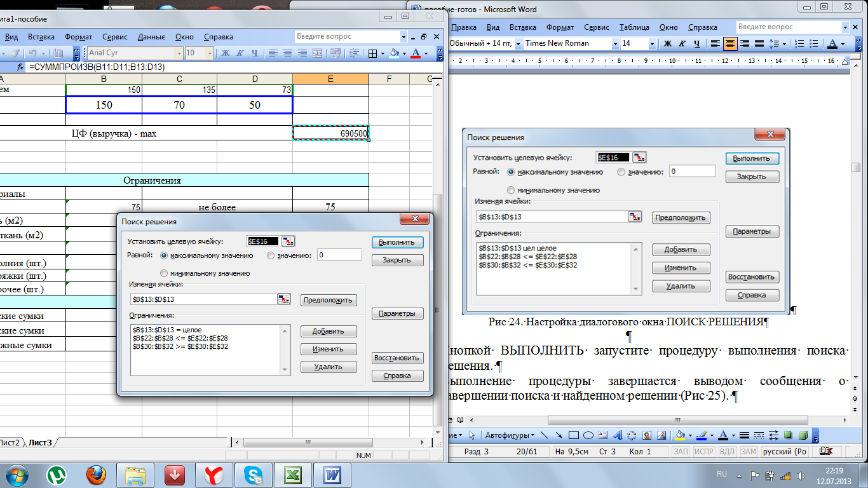This screenshot has height=488, width=868.
Task: Justify paragraph in Word toolbar
Action: pos(759,44)
